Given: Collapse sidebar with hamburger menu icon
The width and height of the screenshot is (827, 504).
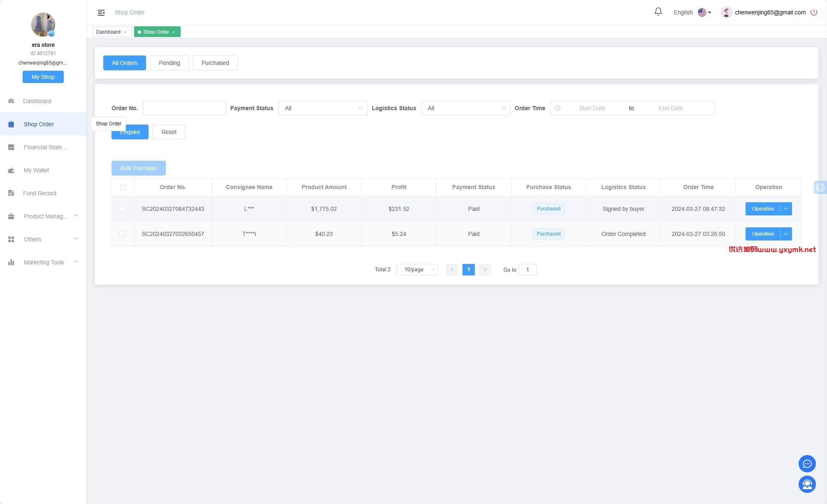Looking at the screenshot, I should tap(101, 12).
